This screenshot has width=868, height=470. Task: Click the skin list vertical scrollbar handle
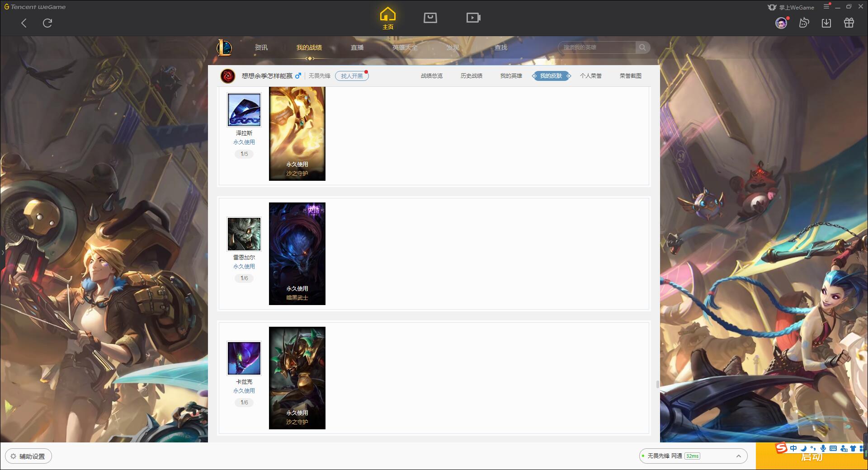coord(657,384)
